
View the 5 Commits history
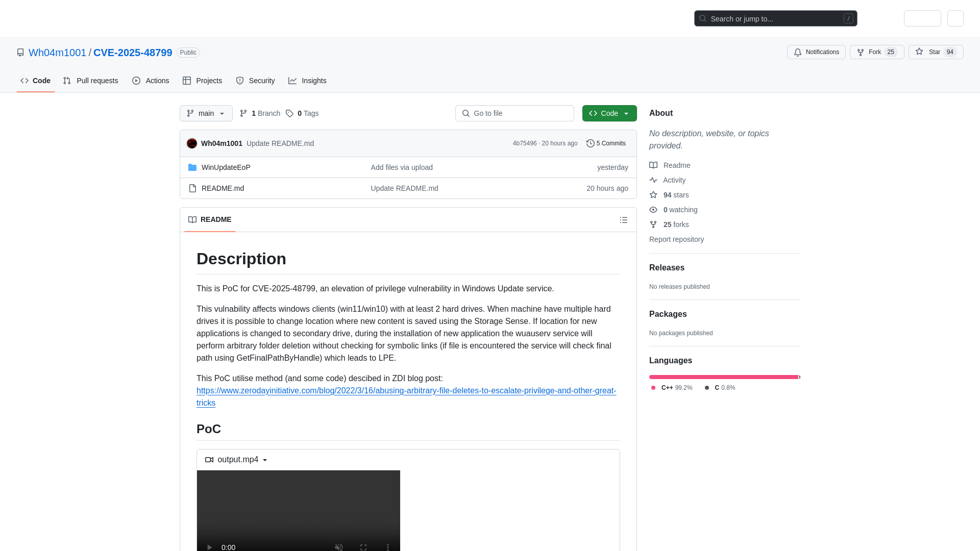tap(606, 143)
